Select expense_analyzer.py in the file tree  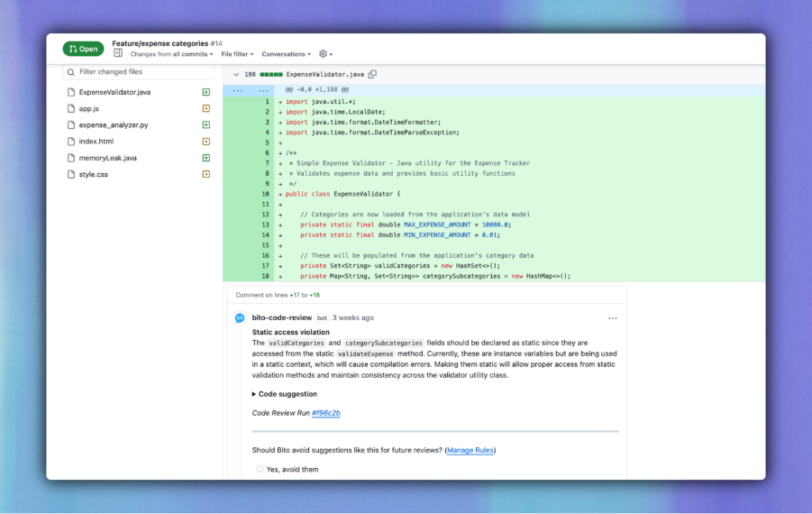pyautogui.click(x=114, y=125)
